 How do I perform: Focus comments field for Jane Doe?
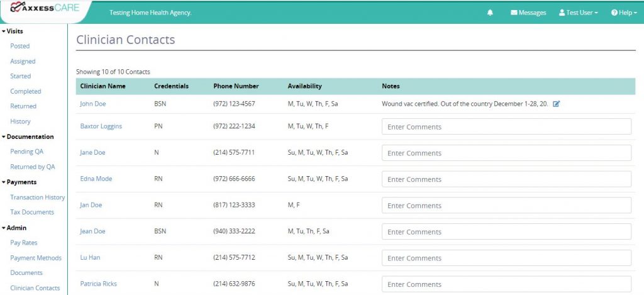(506, 153)
